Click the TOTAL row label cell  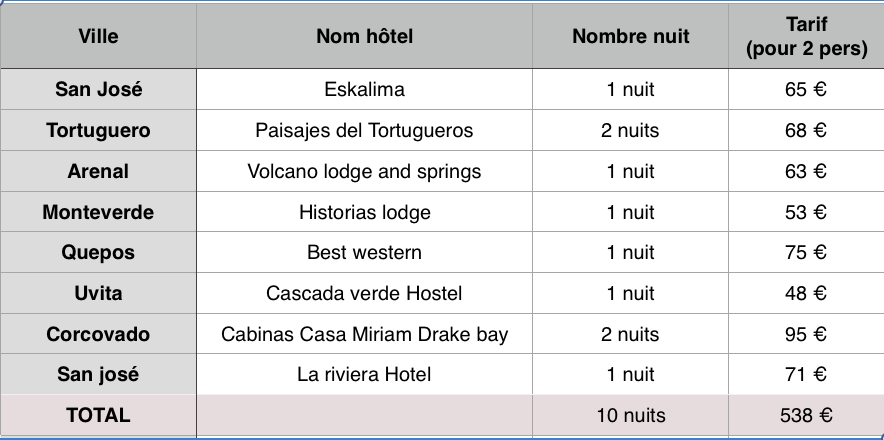click(x=98, y=416)
